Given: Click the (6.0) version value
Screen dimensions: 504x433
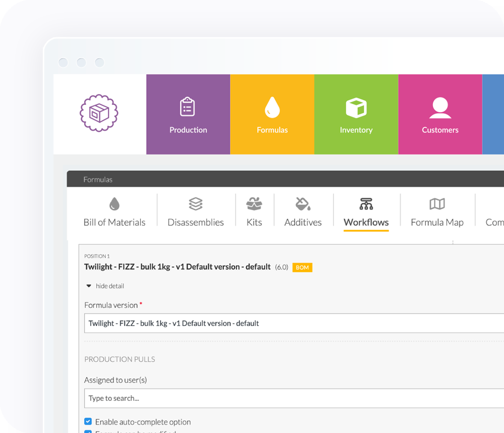Looking at the screenshot, I should [282, 267].
